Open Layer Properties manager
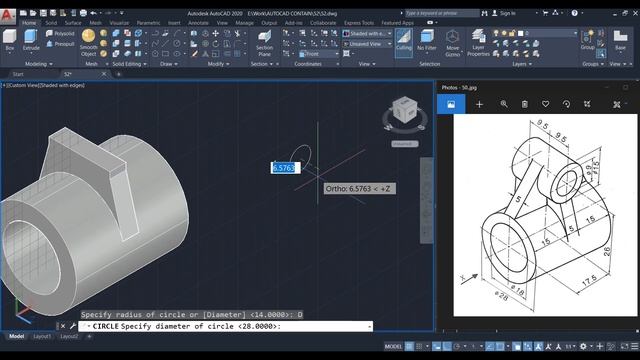 pos(478,42)
